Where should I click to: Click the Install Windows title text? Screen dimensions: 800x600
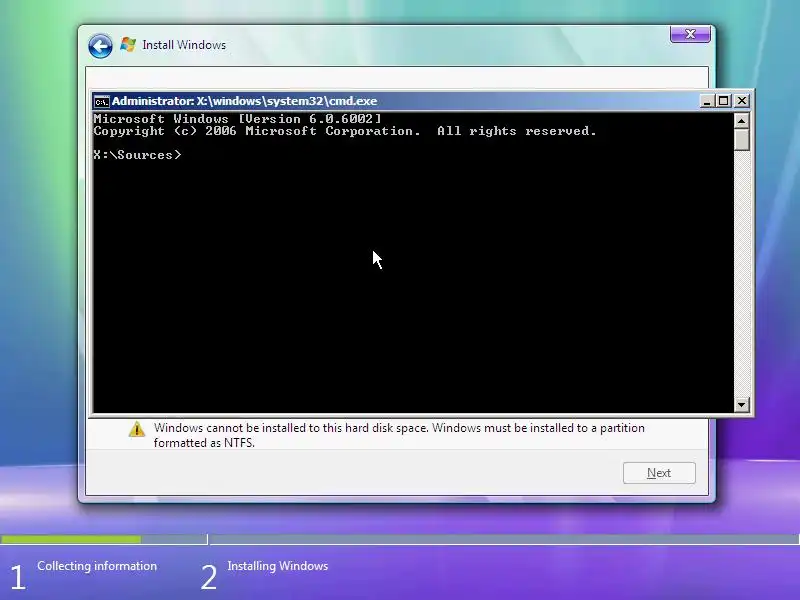184,45
